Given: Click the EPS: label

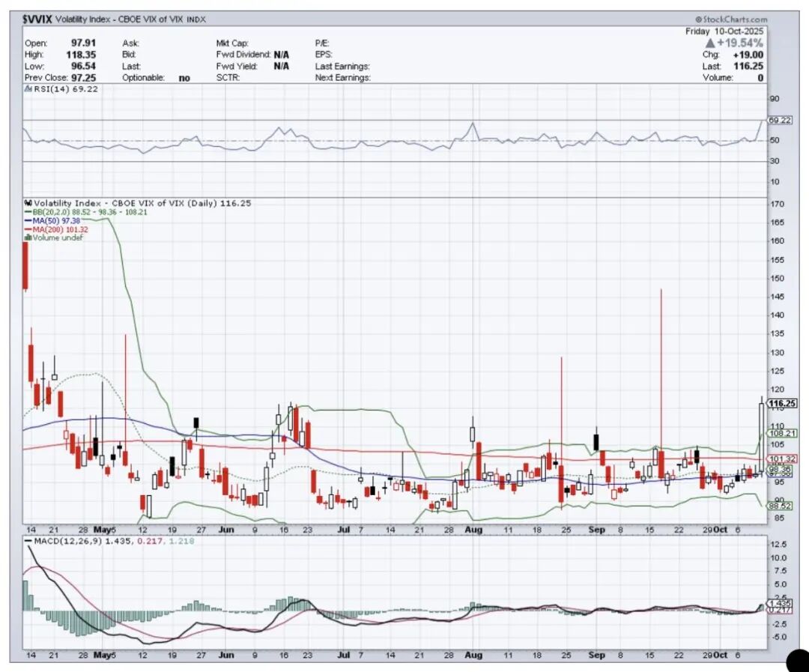Looking at the screenshot, I should [324, 55].
